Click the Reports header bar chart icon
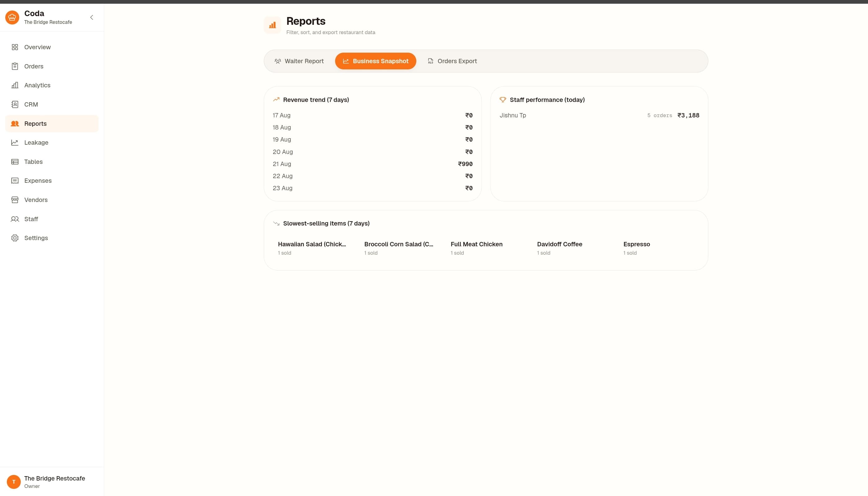868x496 pixels. [x=272, y=25]
